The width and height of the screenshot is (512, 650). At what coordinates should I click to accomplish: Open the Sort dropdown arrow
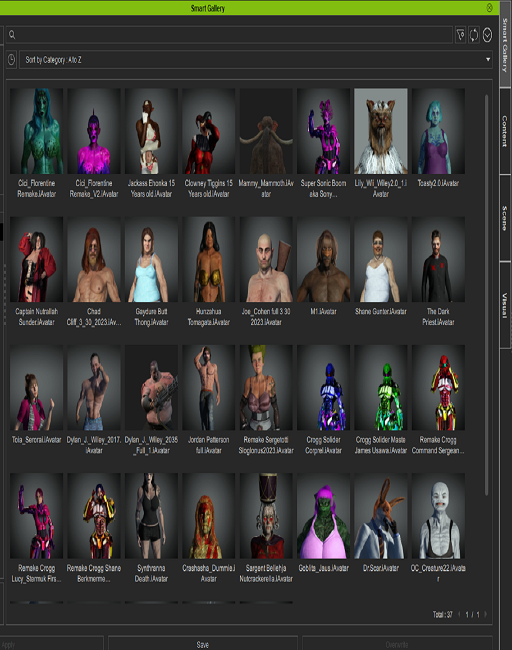pos(488,60)
